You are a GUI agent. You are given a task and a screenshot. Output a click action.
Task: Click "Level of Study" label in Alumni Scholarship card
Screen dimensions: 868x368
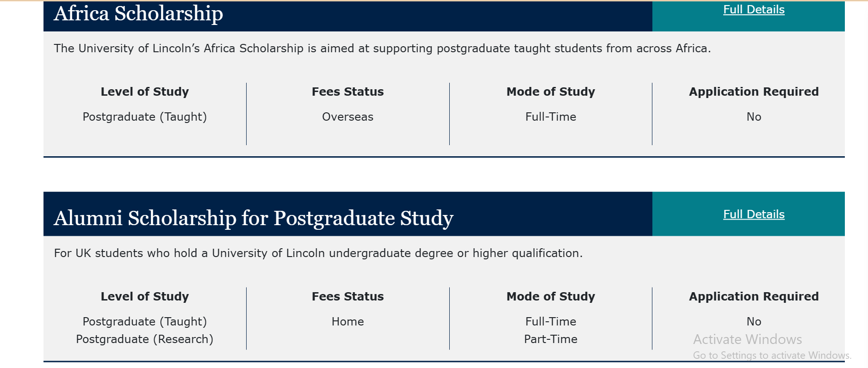(144, 297)
